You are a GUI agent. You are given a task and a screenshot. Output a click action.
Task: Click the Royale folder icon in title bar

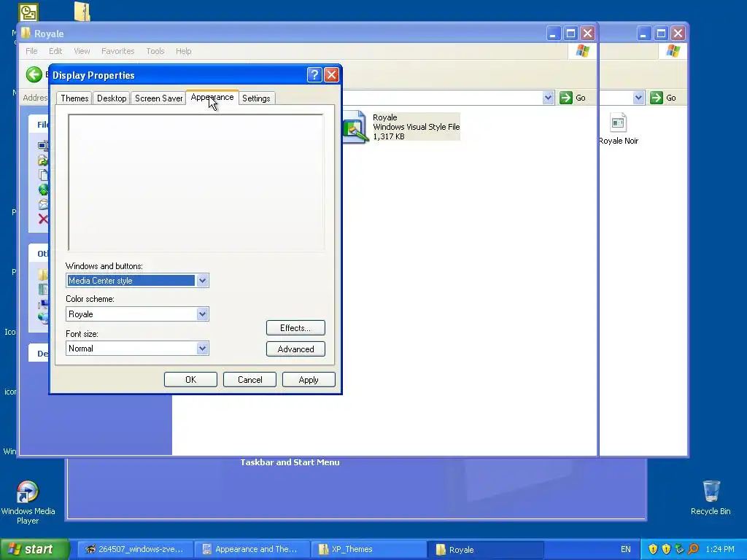[26, 34]
